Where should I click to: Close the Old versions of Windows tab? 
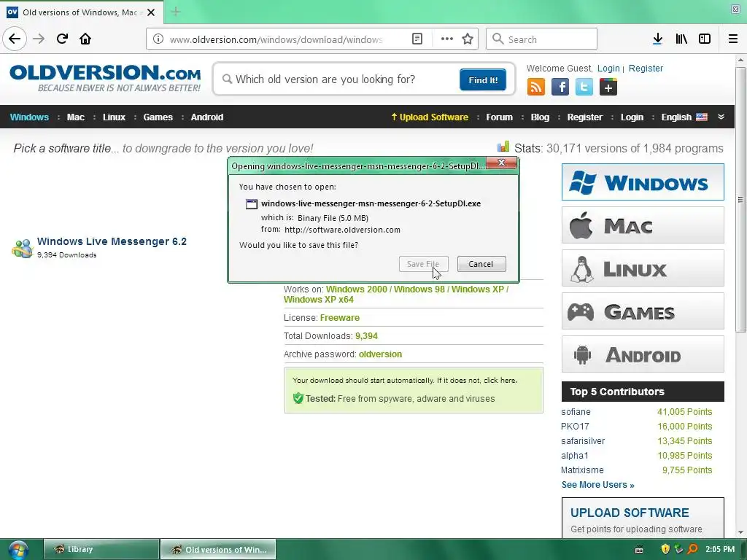point(151,12)
